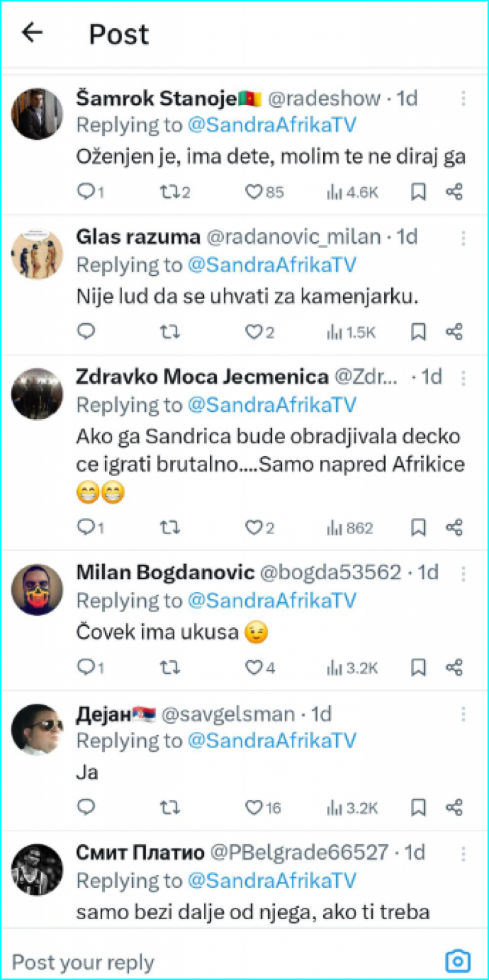Like Zdravko Moca Jecmenica's reply
Screen dimensions: 489x980
coord(254,527)
